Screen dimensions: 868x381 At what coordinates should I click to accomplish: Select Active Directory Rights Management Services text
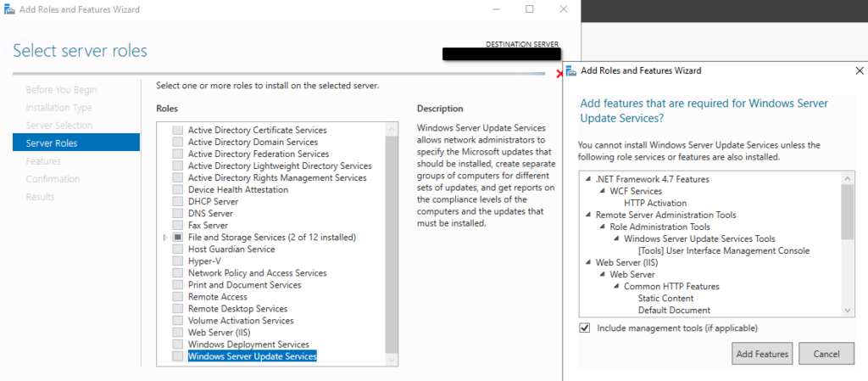click(x=277, y=177)
